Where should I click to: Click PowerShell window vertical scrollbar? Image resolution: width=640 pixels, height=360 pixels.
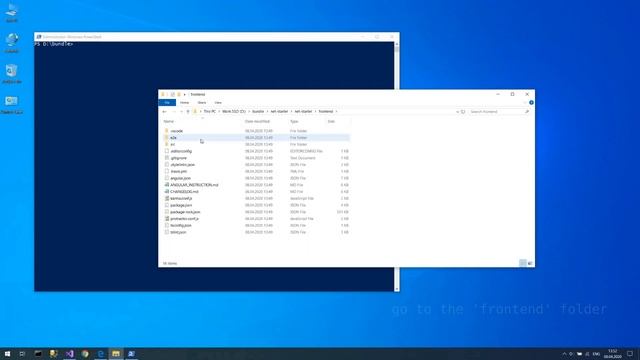pos(397,167)
